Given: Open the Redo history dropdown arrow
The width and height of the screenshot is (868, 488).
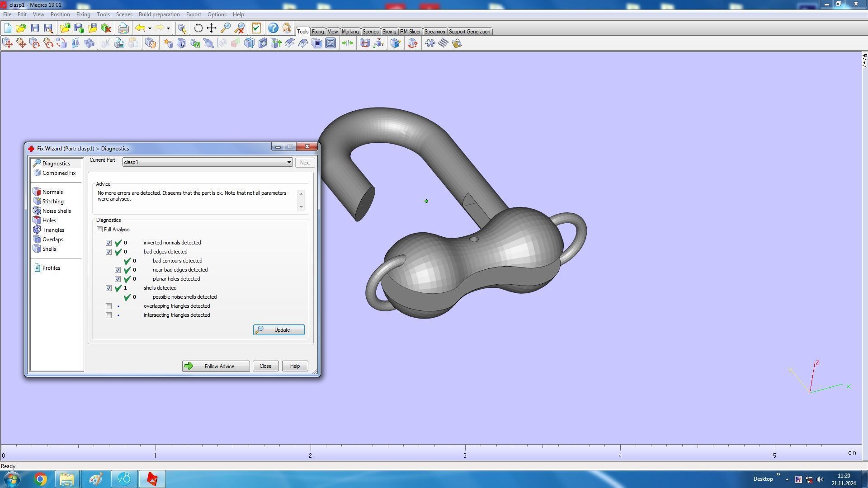Looking at the screenshot, I should click(x=168, y=28).
